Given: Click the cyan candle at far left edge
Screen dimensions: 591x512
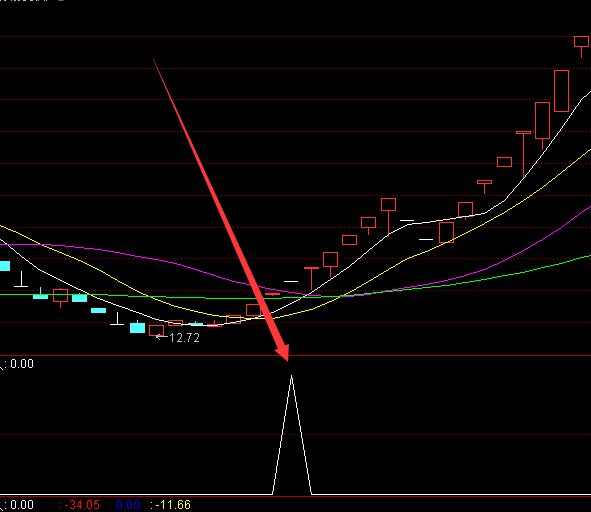Looking at the screenshot, I should click(x=5, y=266).
